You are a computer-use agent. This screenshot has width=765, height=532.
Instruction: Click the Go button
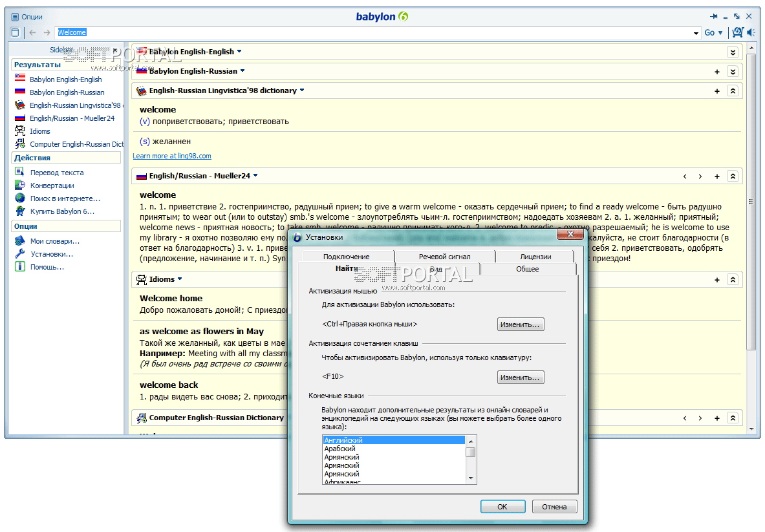(x=709, y=33)
